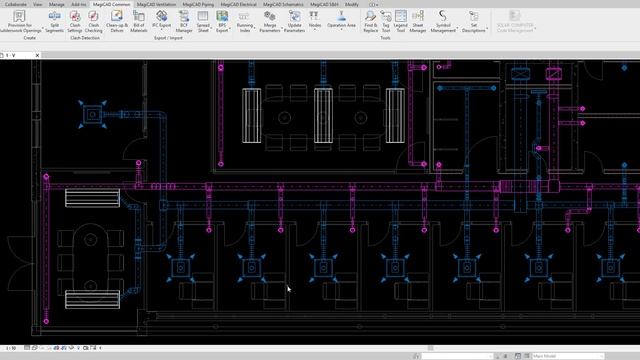Open the MagiCAD Electrical tab
Screen dimensions: 640x360
[x=238, y=4]
